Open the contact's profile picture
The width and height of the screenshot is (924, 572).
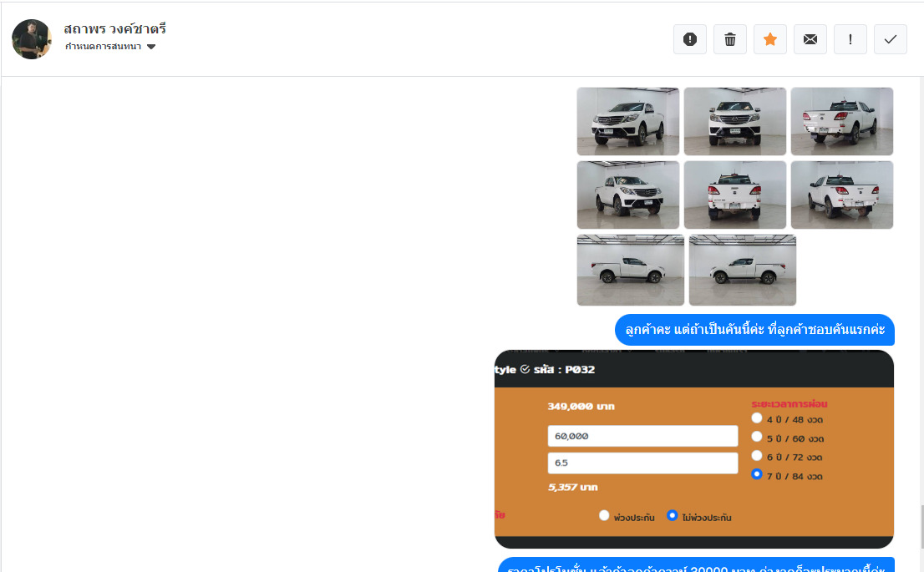pos(32,39)
